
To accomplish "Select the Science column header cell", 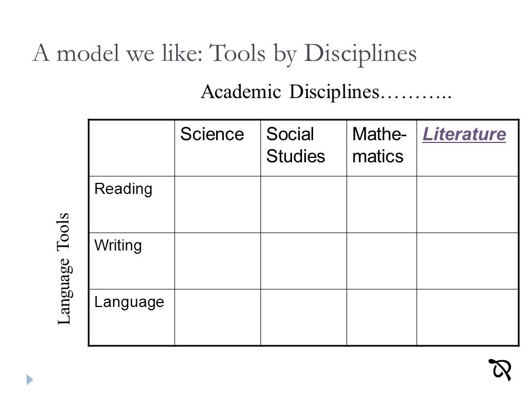I will (x=217, y=148).
